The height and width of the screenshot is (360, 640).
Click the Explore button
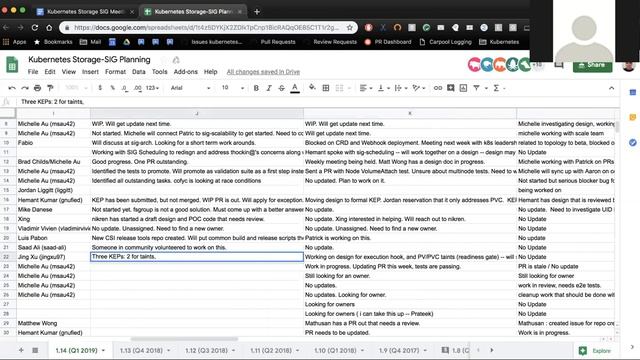click(595, 351)
